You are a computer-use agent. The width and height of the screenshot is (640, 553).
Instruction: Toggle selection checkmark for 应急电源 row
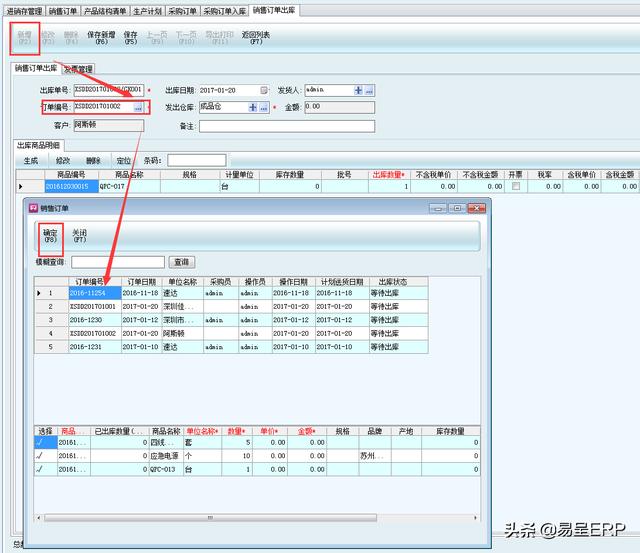pos(40,455)
